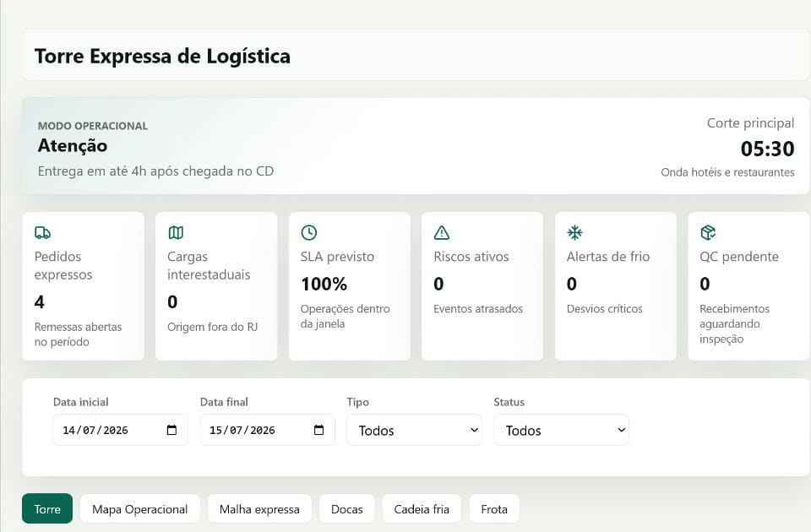The height and width of the screenshot is (532, 811).
Task: Click the snowflake icon above Alertas de frio
Action: point(574,233)
